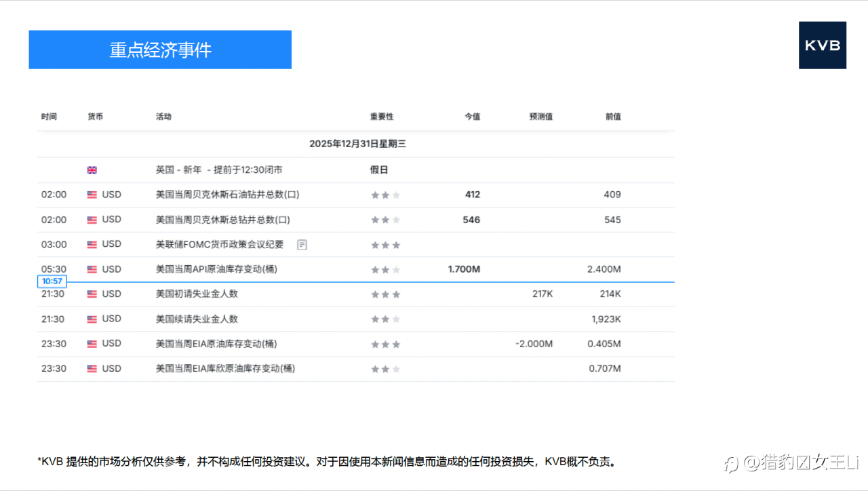Click the star rating for FOMC货币政策会议纪要

(x=385, y=245)
